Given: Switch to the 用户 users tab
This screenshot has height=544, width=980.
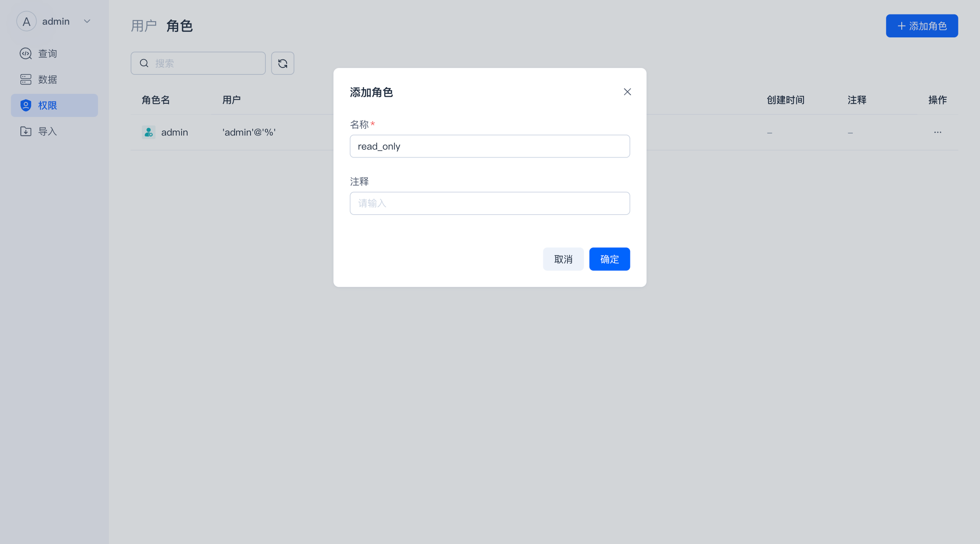Looking at the screenshot, I should click(144, 26).
